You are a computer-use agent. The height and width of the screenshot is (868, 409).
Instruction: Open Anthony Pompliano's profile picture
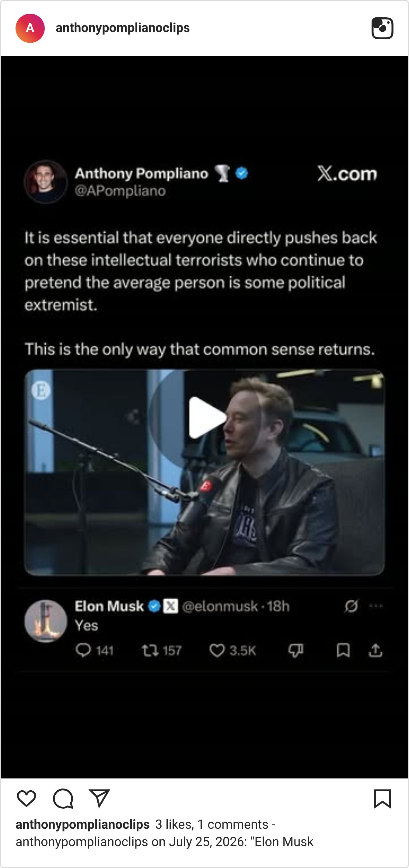(45, 182)
